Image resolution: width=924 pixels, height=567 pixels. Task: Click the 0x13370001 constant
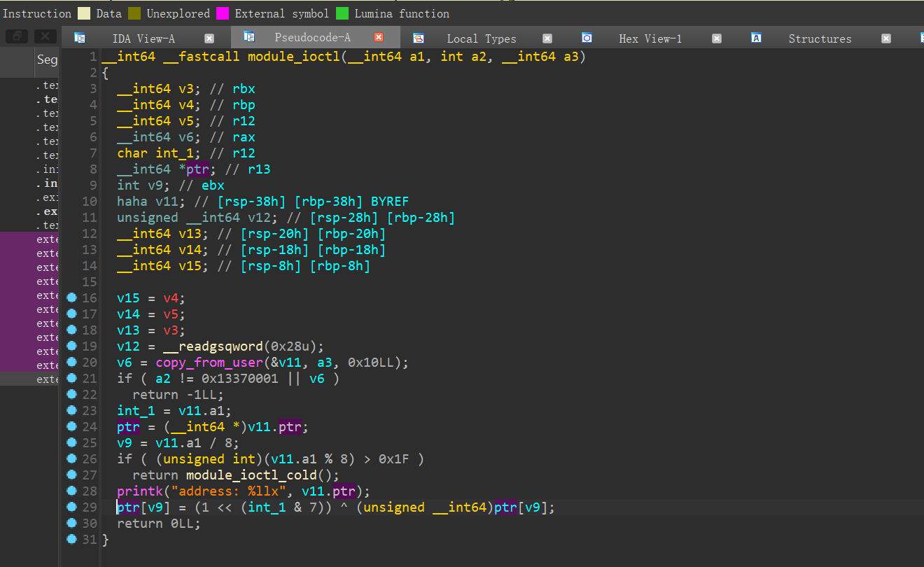240,379
